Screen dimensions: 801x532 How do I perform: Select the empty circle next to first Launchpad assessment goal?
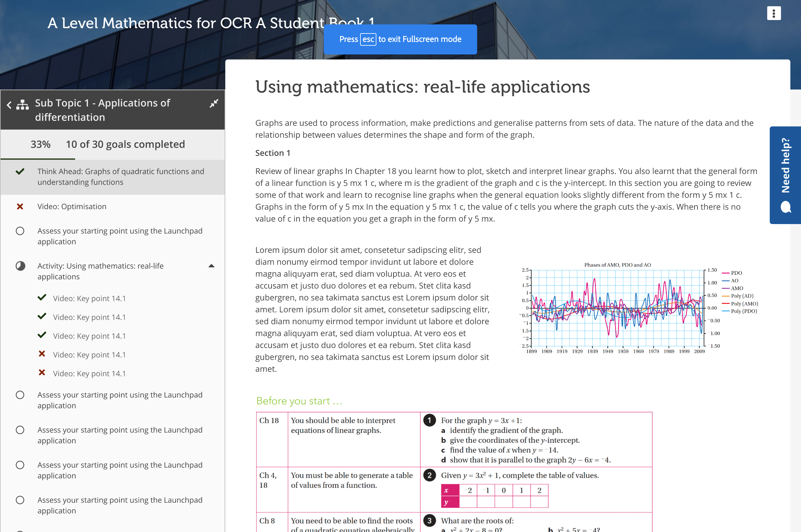click(x=20, y=231)
